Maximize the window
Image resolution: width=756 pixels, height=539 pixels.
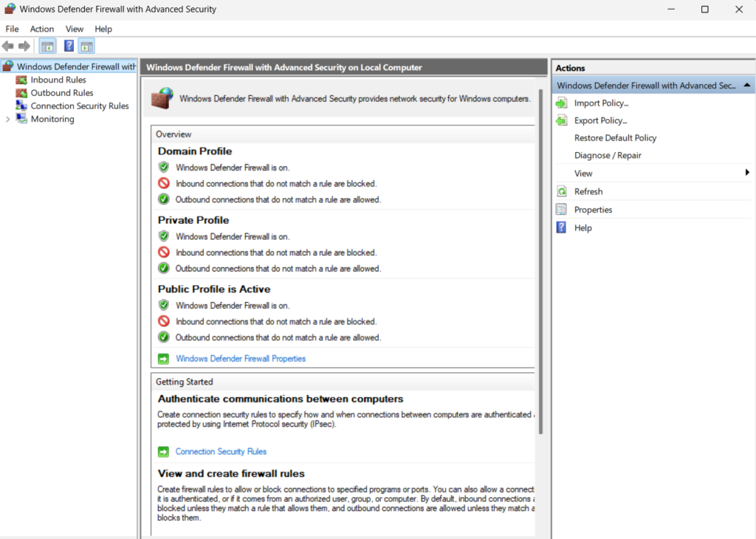705,9
